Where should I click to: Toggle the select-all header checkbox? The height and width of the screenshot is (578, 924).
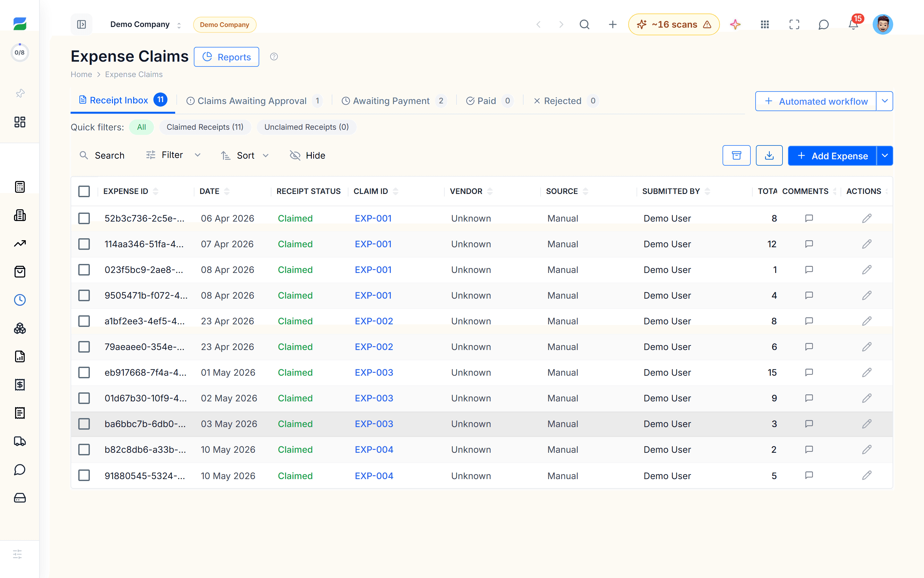tap(84, 191)
